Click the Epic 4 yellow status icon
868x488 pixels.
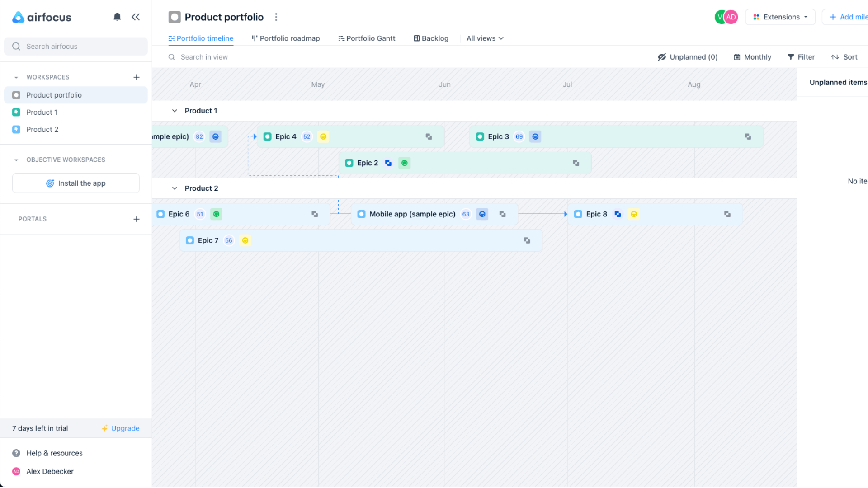[323, 136]
